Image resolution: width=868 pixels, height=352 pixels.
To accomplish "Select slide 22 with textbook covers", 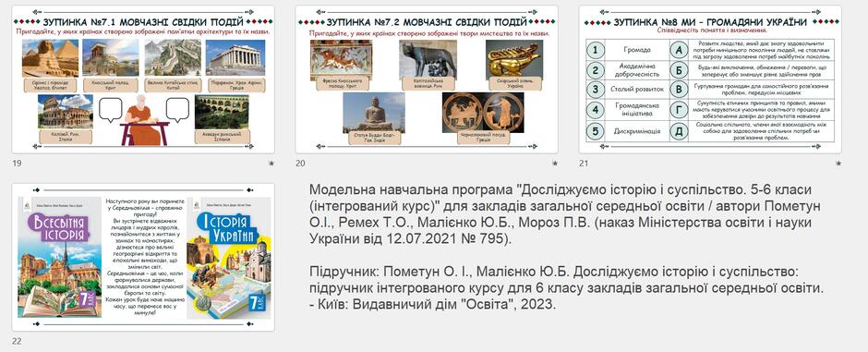I will click(143, 257).
